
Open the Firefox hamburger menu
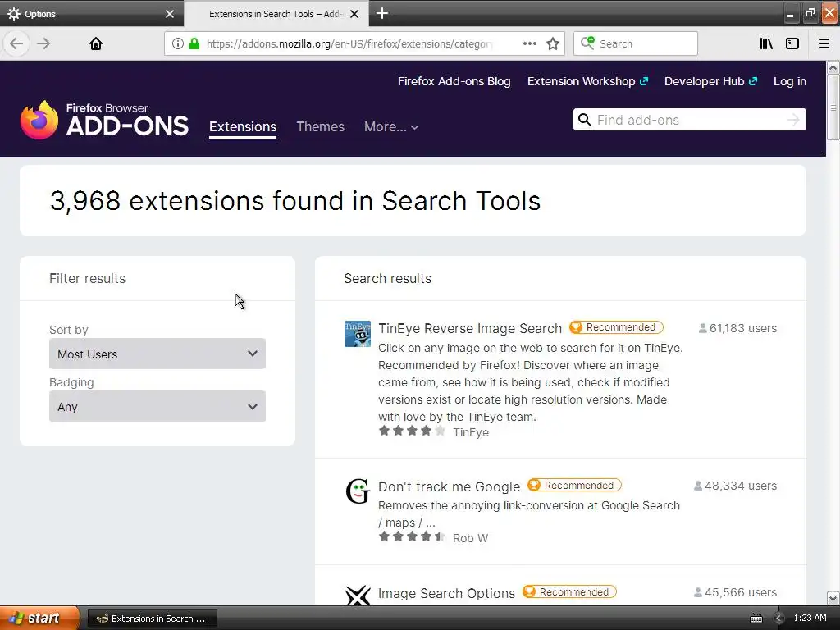(824, 43)
